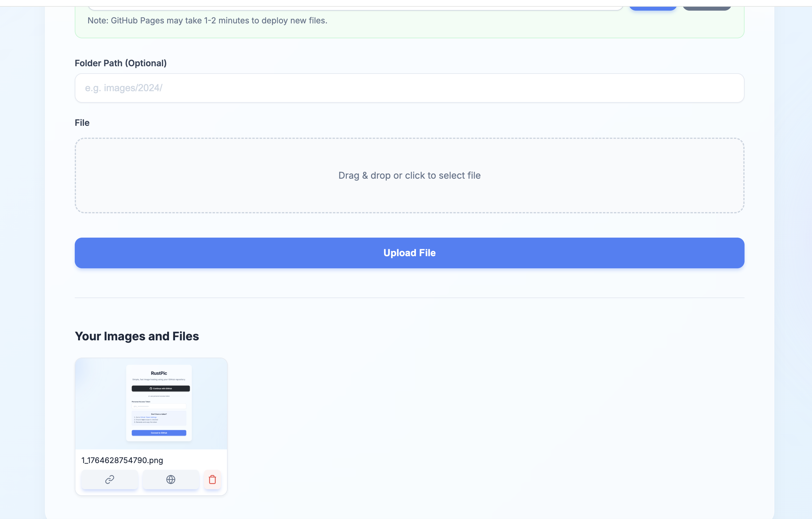Click the partially visible text field at top
This screenshot has width=812, height=519.
(354, 8)
